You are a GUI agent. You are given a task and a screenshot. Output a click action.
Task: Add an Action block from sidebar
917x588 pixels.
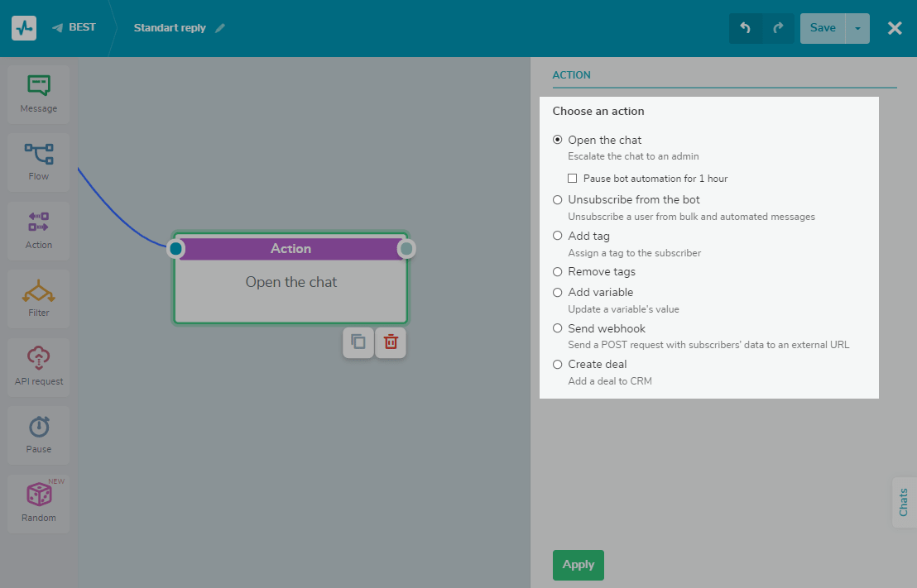click(39, 230)
